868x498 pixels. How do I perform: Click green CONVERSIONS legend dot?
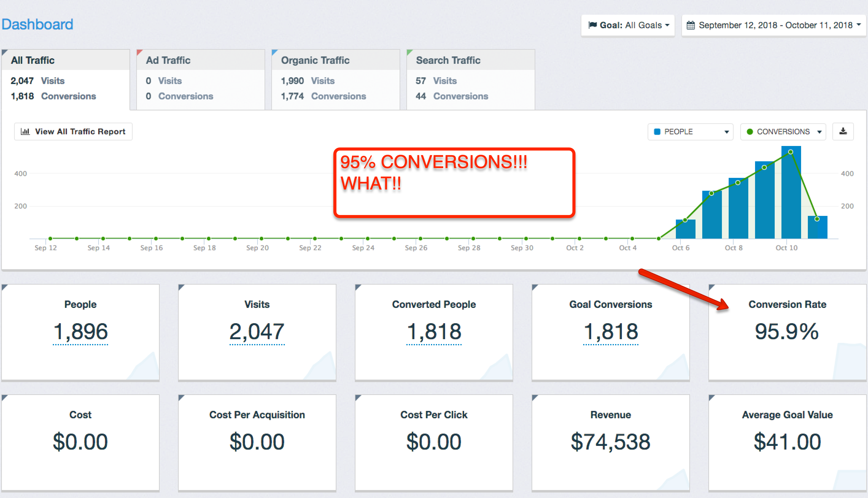click(750, 132)
